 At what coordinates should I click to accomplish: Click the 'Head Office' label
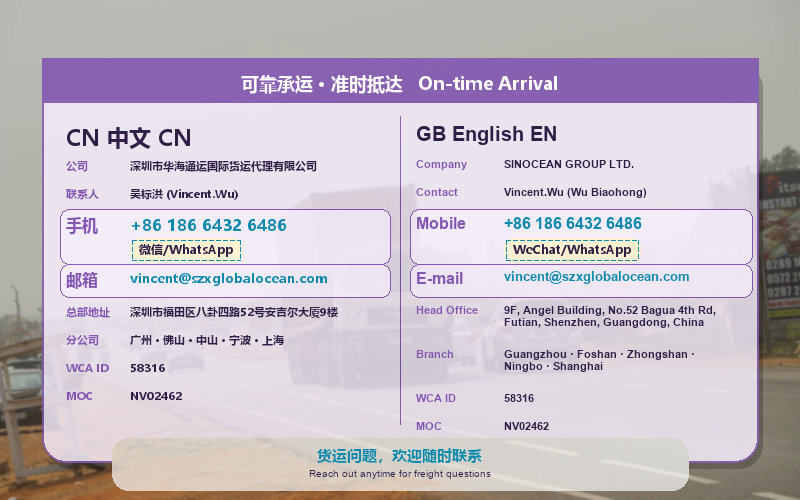click(x=447, y=310)
